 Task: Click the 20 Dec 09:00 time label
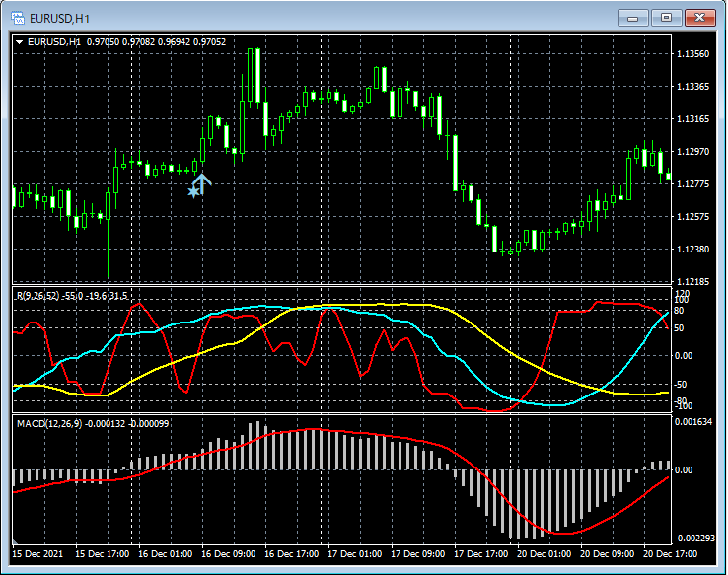[608, 554]
